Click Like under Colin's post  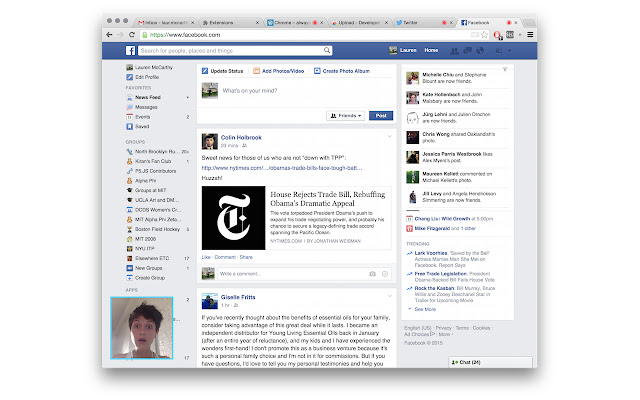(x=206, y=257)
